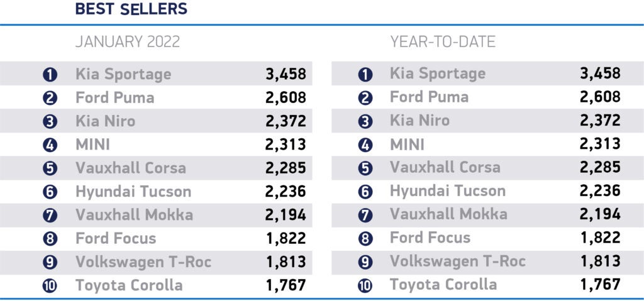The height and width of the screenshot is (301, 644).
Task: Click the rank 6 circle in Year-to-Date list
Action: tap(365, 192)
